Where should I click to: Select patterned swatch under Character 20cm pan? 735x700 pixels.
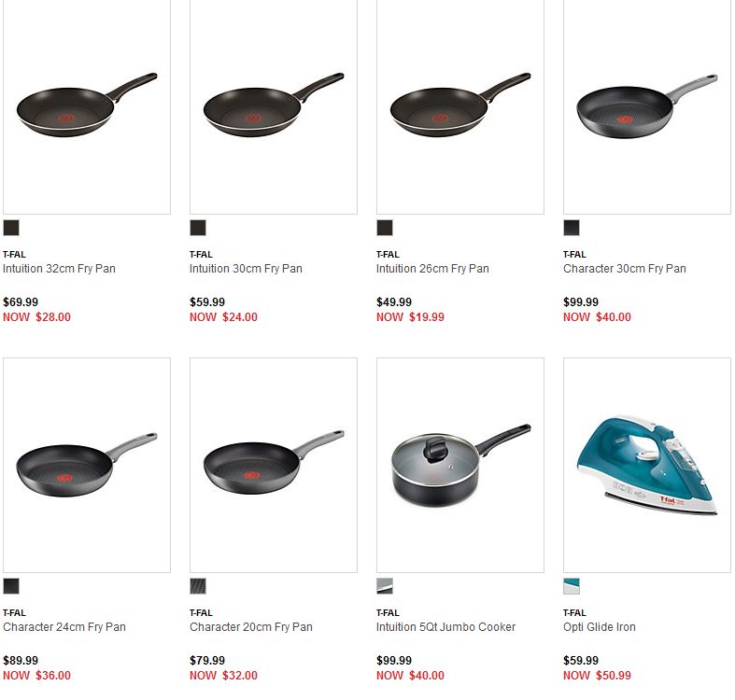click(x=198, y=586)
